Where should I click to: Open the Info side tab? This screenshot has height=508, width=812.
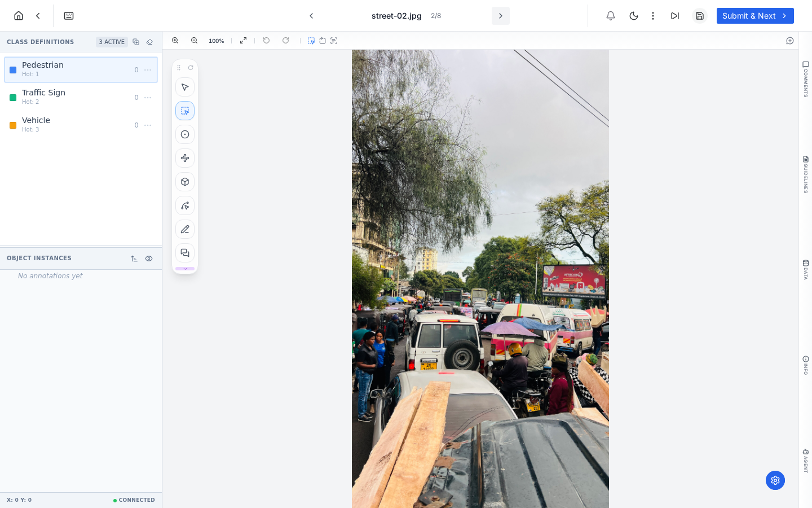tap(806, 365)
